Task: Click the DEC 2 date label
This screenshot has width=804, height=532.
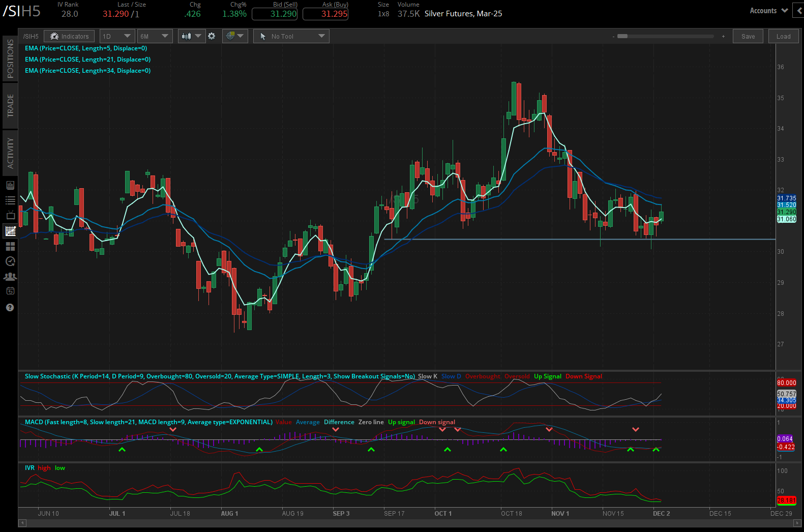Action: 661,514
